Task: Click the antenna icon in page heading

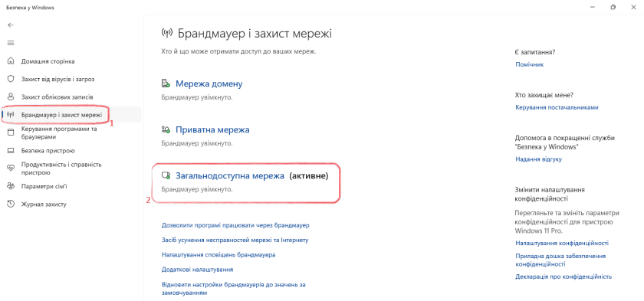Action: click(167, 34)
